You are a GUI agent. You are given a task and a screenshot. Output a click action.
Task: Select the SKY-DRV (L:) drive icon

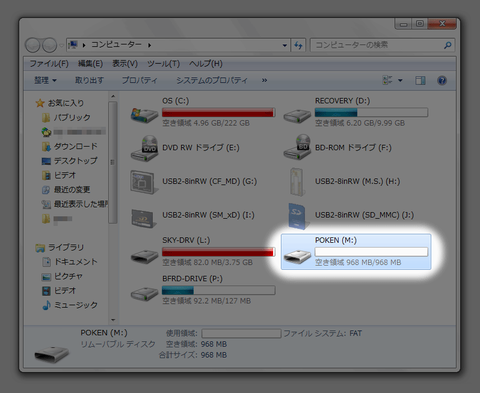(x=144, y=256)
